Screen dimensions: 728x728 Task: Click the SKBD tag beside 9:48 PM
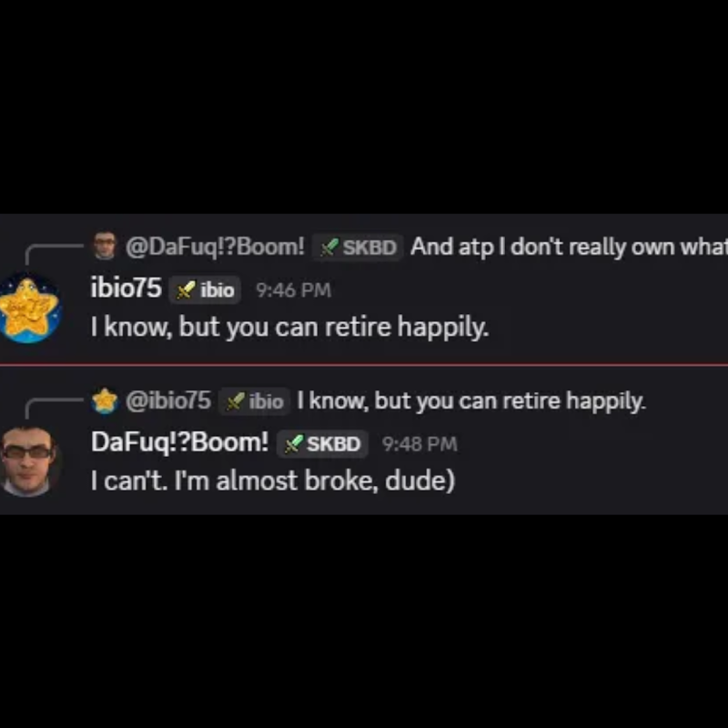pyautogui.click(x=323, y=444)
